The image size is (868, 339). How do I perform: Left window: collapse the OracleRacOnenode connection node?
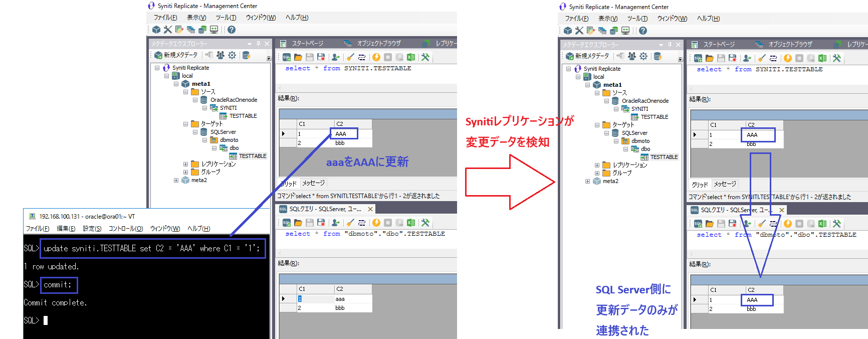pyautogui.click(x=195, y=100)
